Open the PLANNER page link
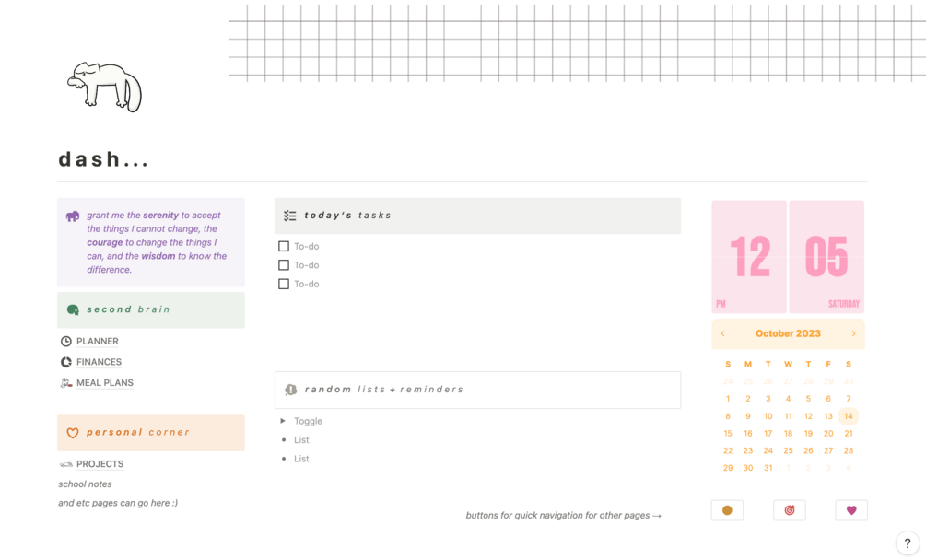 (x=97, y=342)
